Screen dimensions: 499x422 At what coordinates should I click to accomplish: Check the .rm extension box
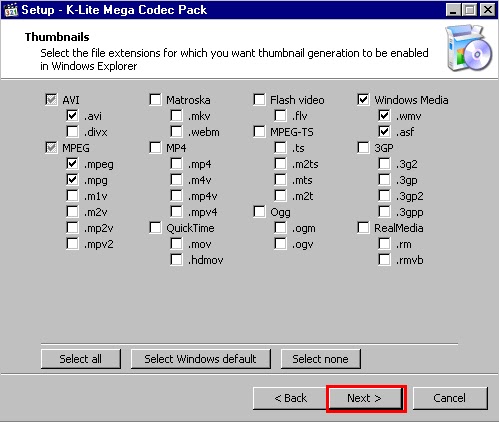click(x=384, y=243)
